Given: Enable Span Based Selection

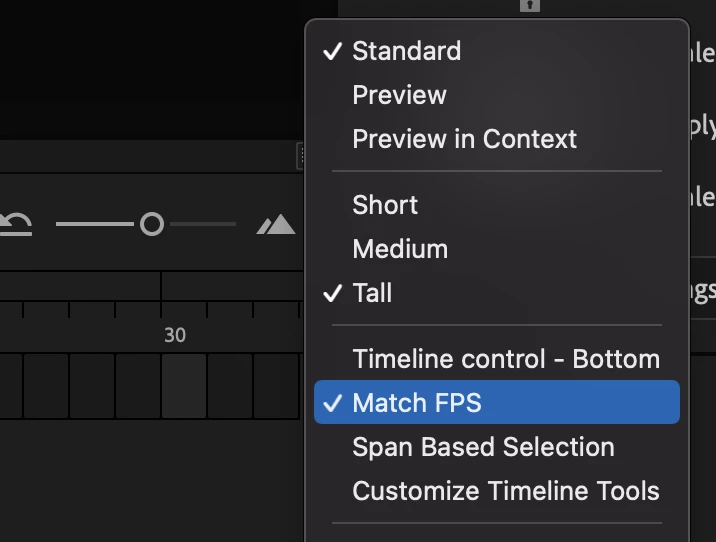Looking at the screenshot, I should [x=483, y=447].
